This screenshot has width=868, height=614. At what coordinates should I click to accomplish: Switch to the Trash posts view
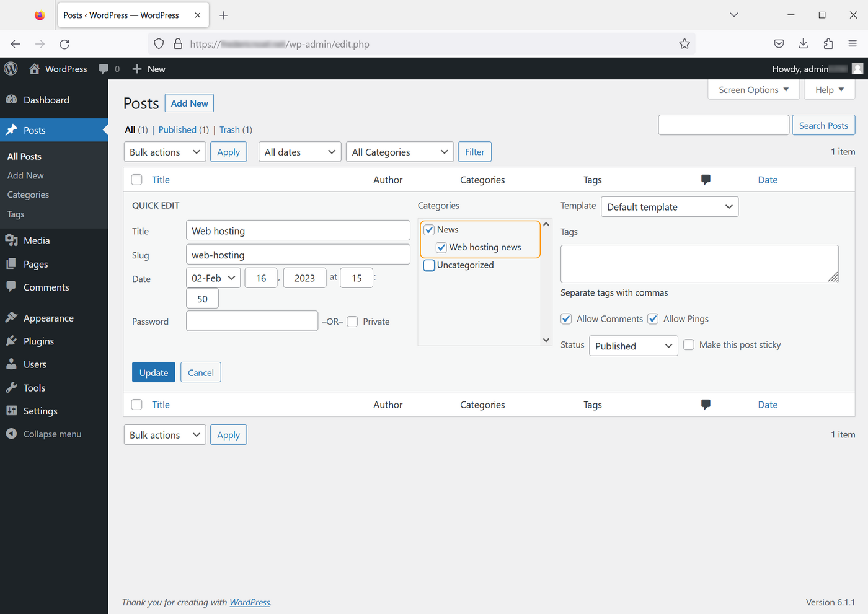click(x=229, y=129)
